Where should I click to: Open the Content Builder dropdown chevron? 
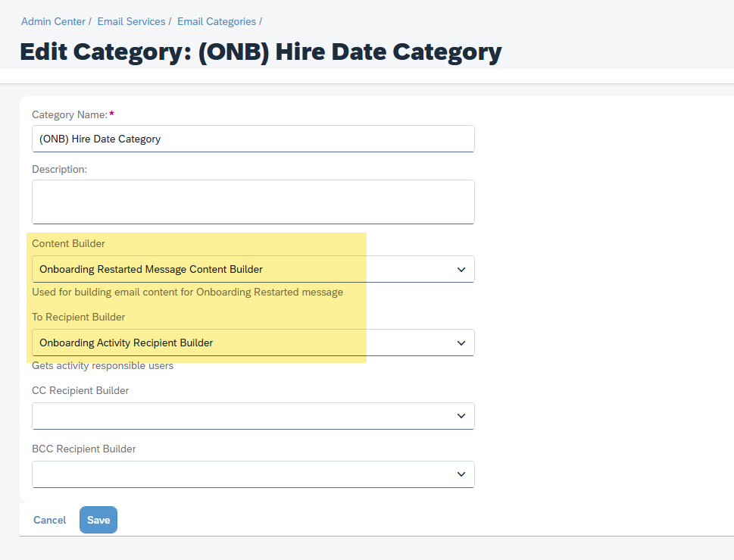pos(461,269)
